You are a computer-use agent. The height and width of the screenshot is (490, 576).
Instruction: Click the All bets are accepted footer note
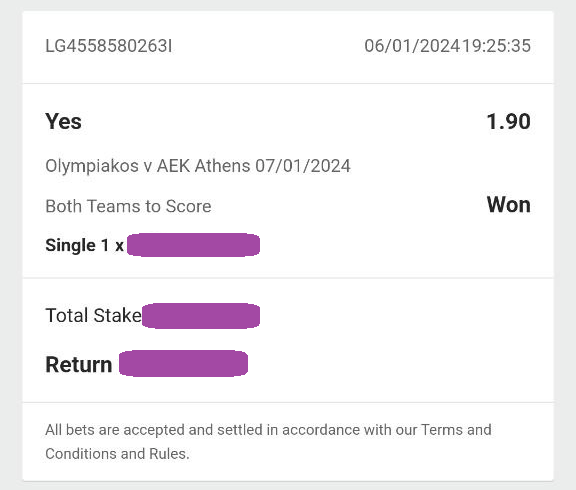pos(268,442)
